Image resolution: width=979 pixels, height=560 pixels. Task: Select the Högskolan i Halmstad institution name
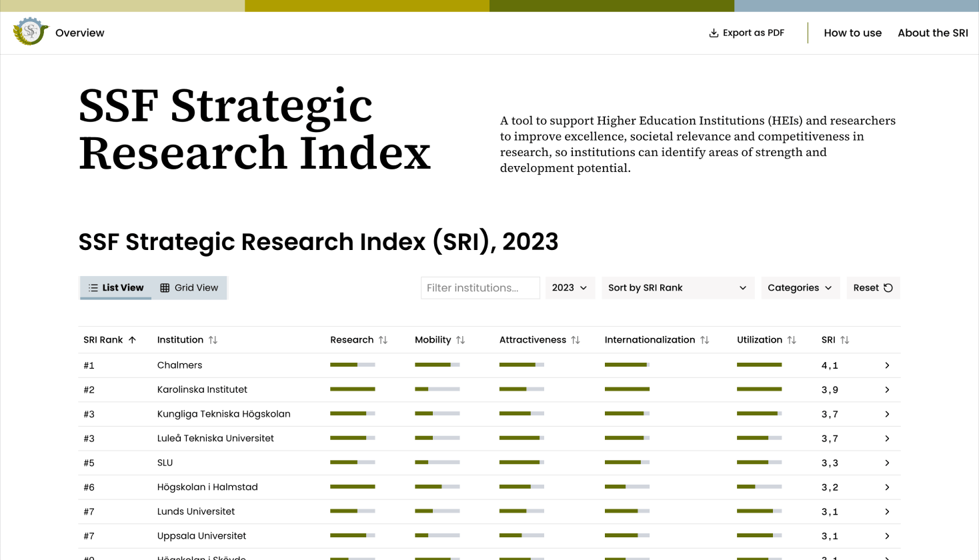[x=207, y=487]
